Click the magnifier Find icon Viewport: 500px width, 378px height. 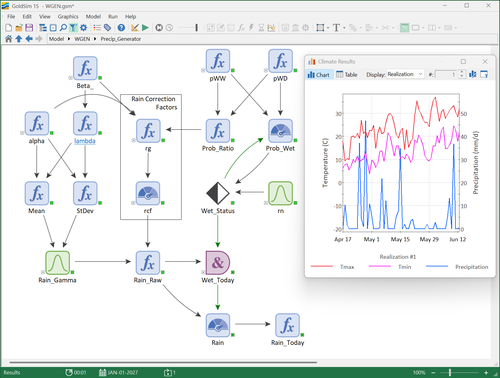(63, 28)
